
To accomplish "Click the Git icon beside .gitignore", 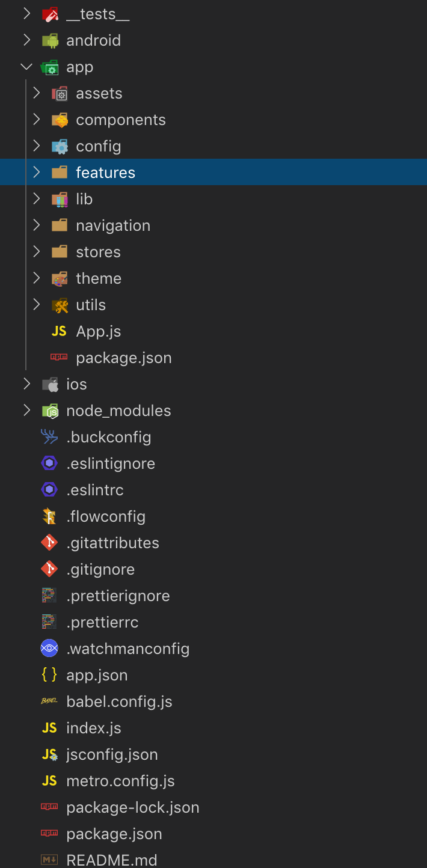I will click(49, 569).
